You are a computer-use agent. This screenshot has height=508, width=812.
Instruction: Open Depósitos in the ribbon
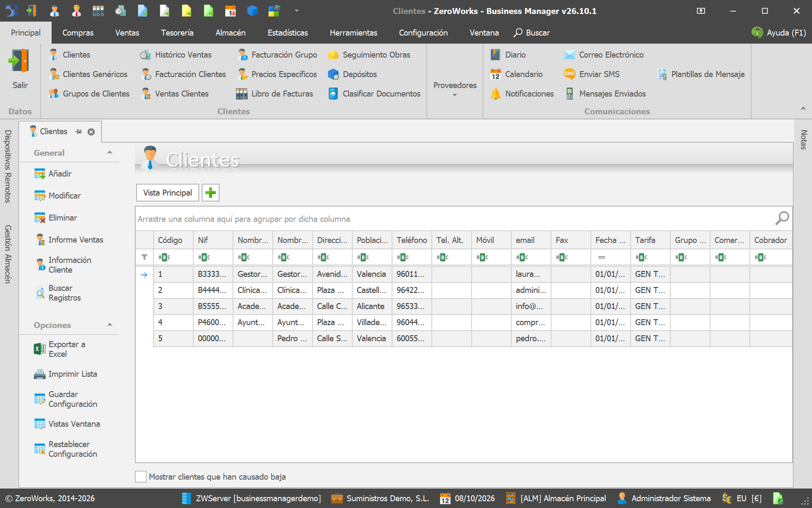tap(352, 74)
